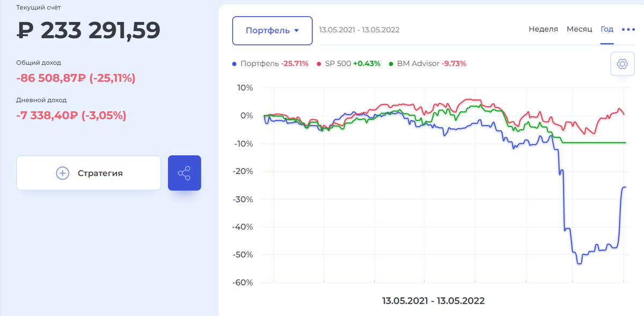Click the blue Портфель legend dot
Viewport: 644px width, 316px height.
point(235,63)
